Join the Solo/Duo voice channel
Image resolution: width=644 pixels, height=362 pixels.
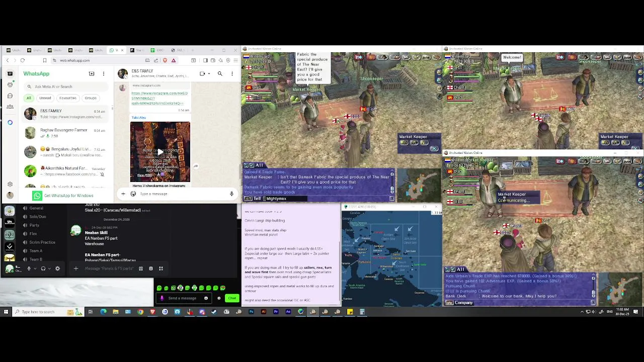pos(37,217)
